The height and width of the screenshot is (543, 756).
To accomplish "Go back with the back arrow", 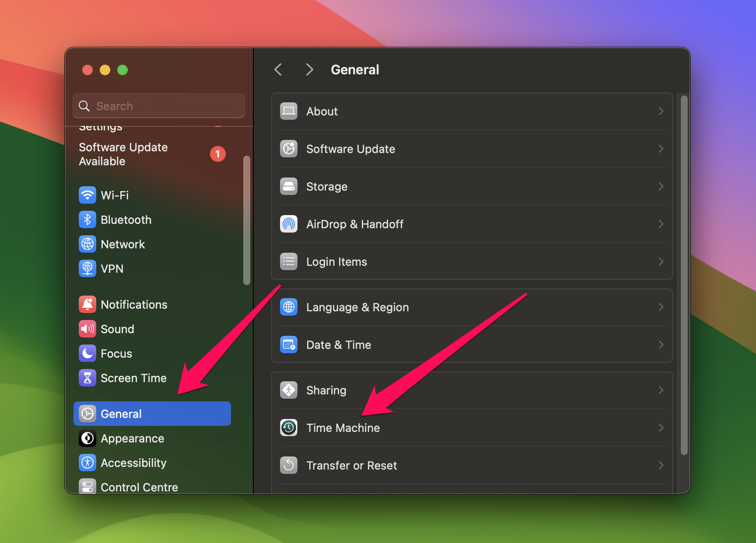I will pos(278,70).
